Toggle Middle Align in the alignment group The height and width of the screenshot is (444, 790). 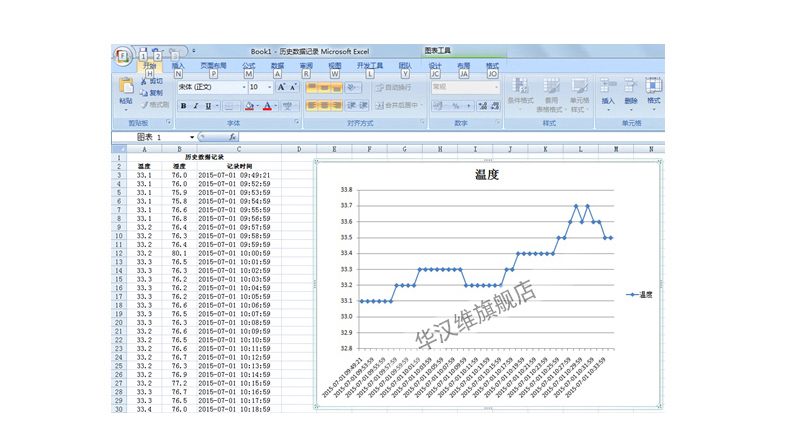tap(324, 88)
